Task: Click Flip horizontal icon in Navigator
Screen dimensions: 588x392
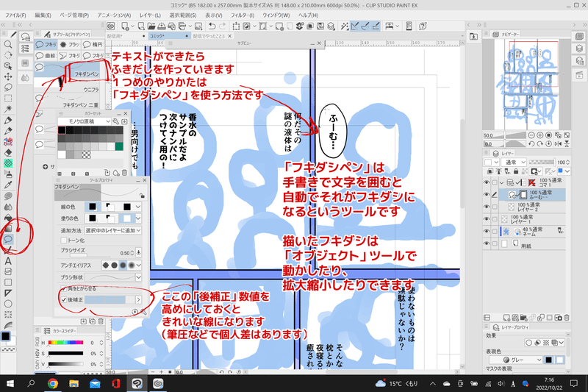Action: click(558, 143)
